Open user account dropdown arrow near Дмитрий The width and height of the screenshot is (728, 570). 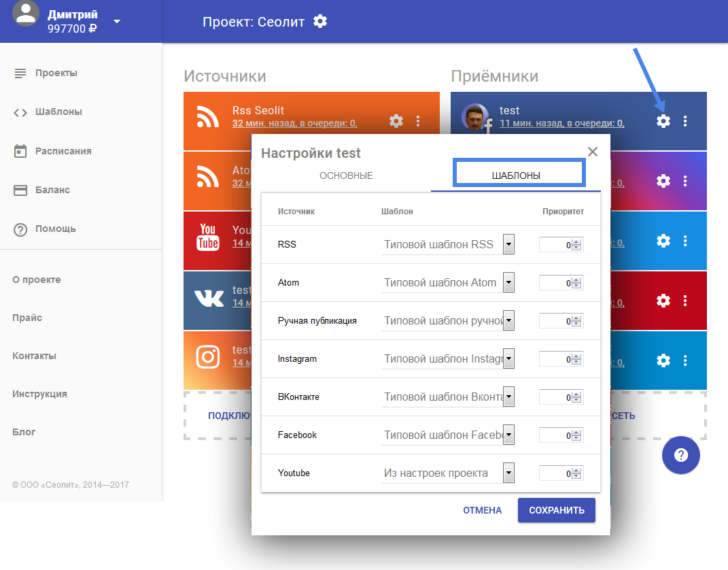[117, 21]
